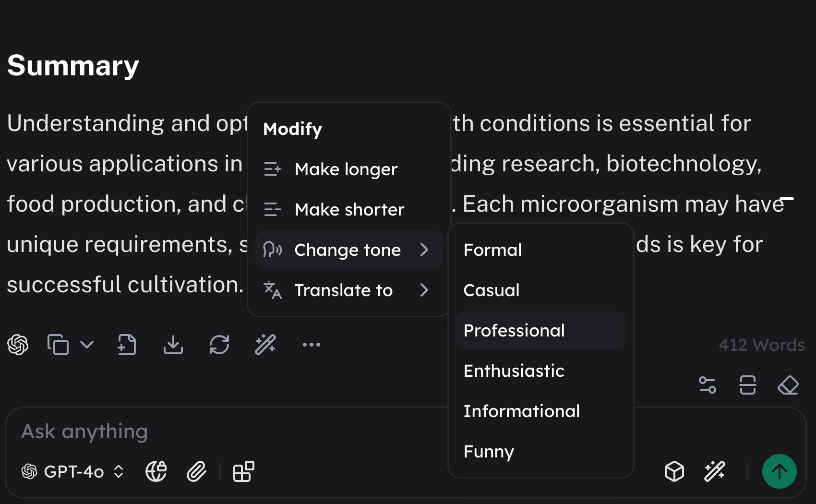The width and height of the screenshot is (816, 504).
Task: Click the regenerate response icon
Action: pyautogui.click(x=219, y=345)
